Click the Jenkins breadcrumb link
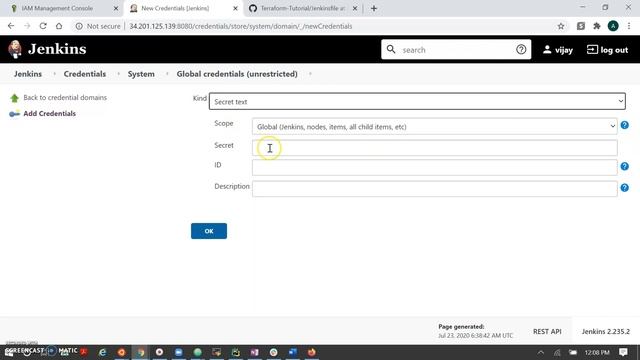640x360 pixels. tap(28, 74)
